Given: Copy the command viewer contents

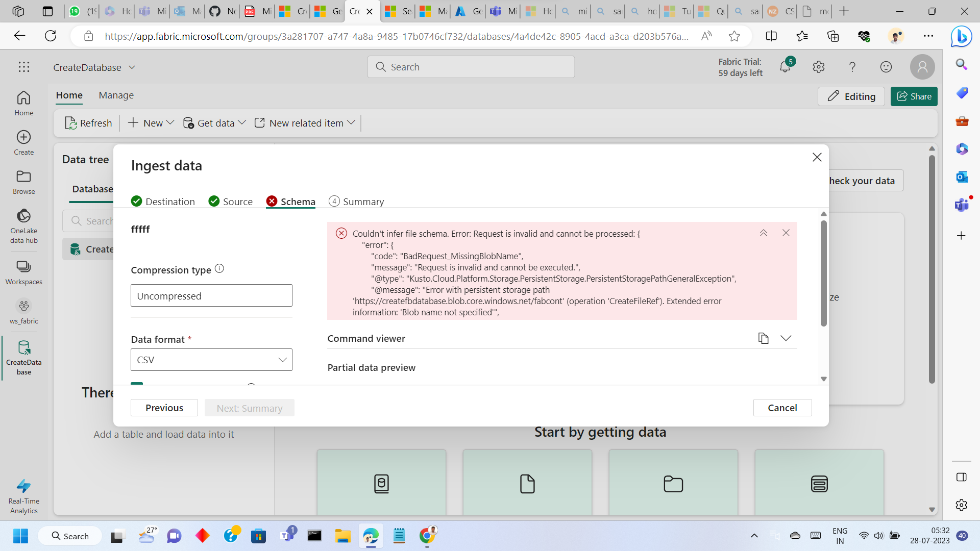Looking at the screenshot, I should click(x=764, y=338).
